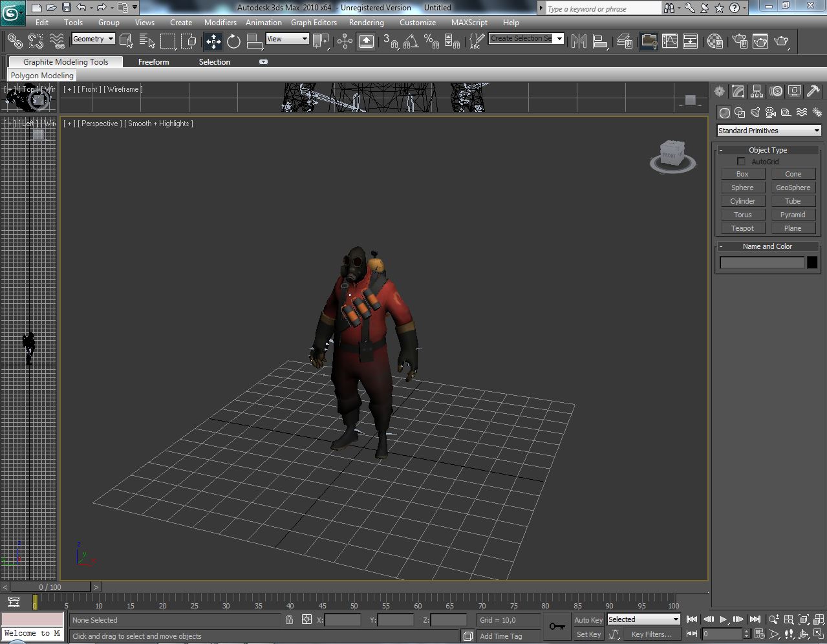Open the Selected key mode dropdown
This screenshot has width=827, height=644.
(643, 619)
